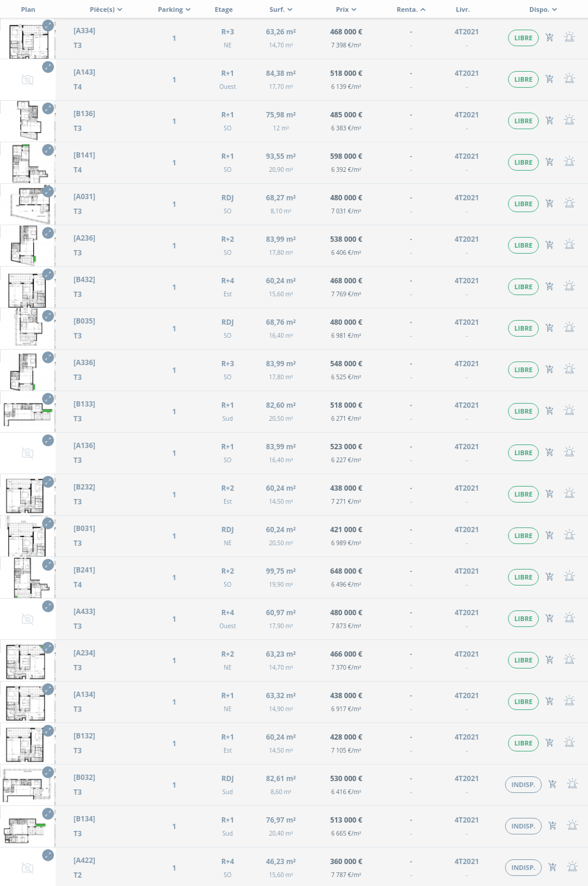Enlarge the plan of lot A236
588x886 pixels.
[48, 233]
